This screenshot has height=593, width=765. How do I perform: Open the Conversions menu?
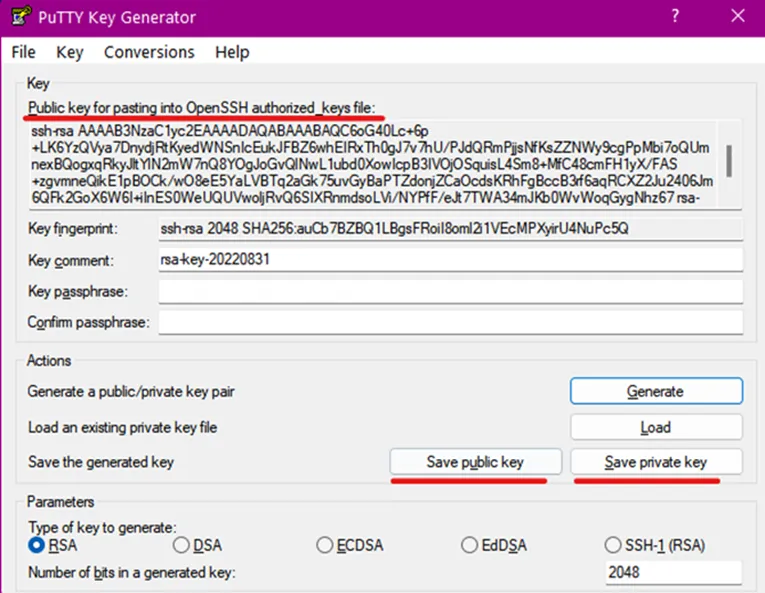tap(149, 52)
